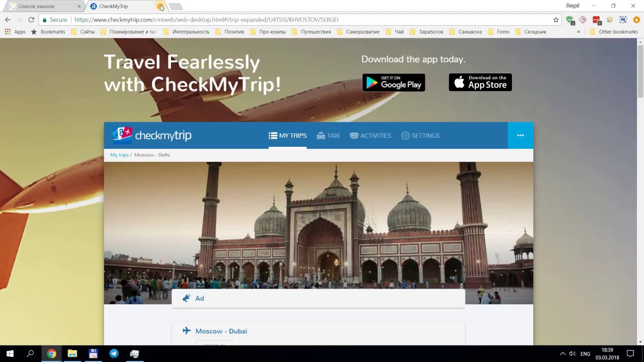Open the floppy-disk app on taskbar
Image resolution: width=644 pixels, height=362 pixels.
click(x=93, y=353)
